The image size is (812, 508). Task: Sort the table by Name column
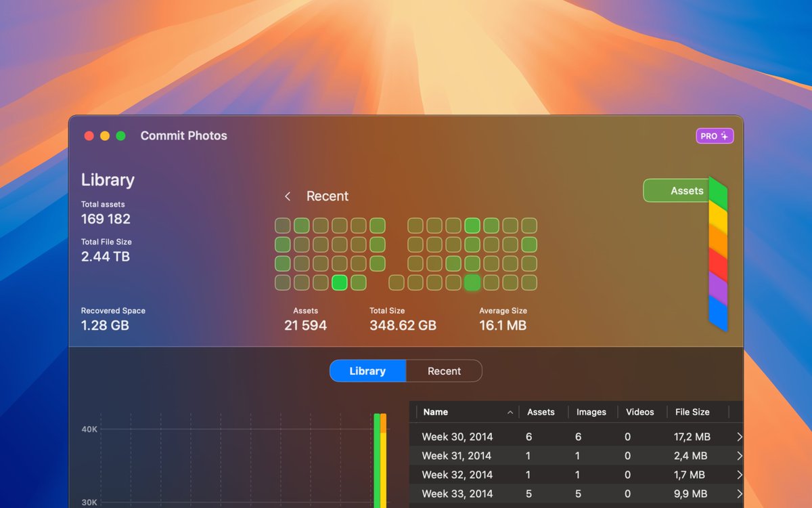[x=436, y=412]
